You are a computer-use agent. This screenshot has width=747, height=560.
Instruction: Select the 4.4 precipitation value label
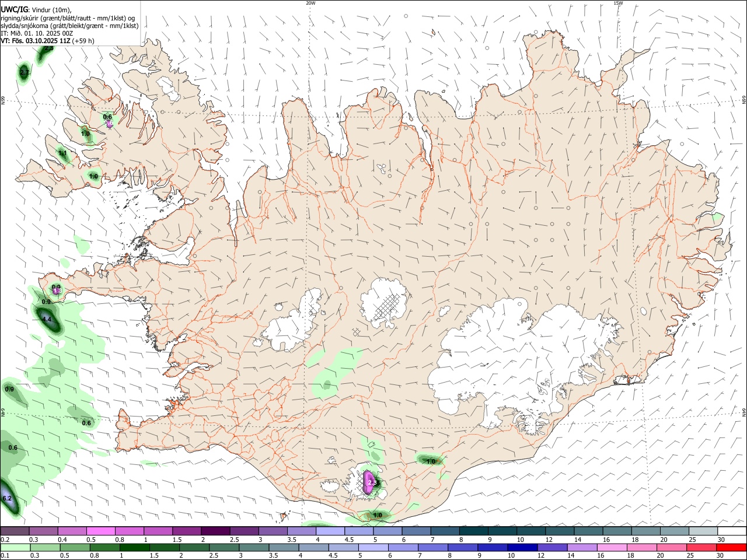pos(47,320)
